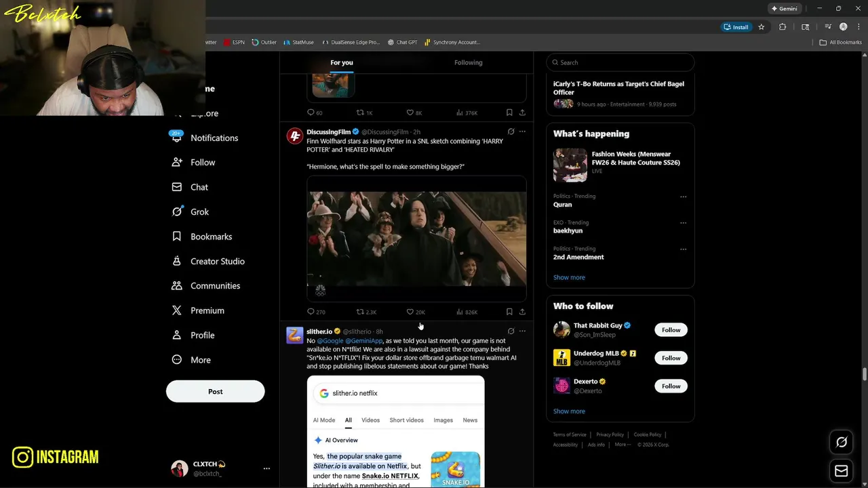Open DiscussingFilm profile avatar

[x=294, y=136]
